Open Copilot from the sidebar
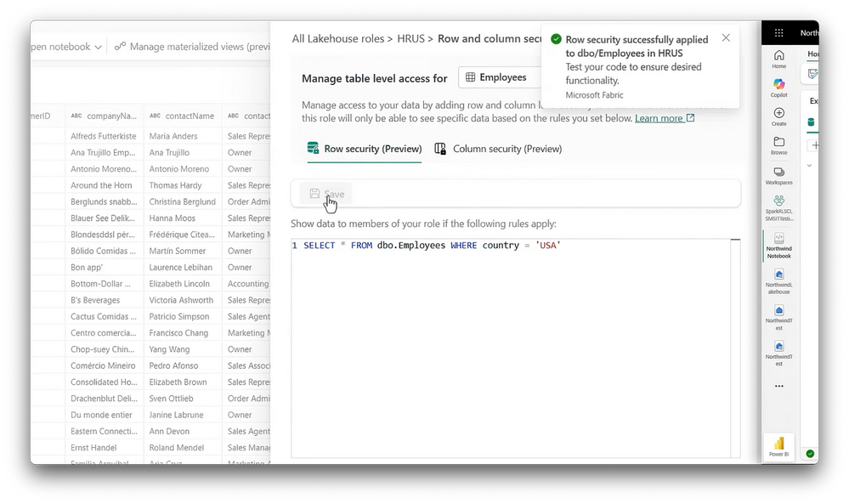Viewport: 849px width, 504px height. pos(778,88)
